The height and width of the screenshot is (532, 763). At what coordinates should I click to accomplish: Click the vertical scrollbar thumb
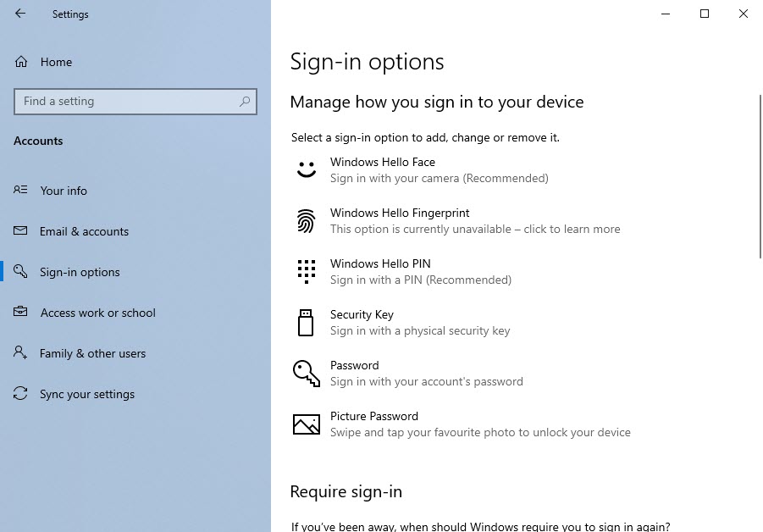760,177
